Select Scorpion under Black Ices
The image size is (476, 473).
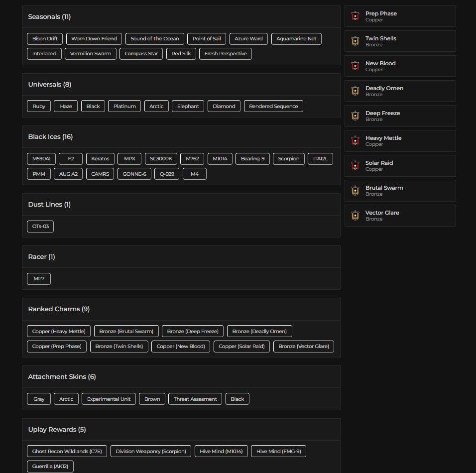pos(289,159)
